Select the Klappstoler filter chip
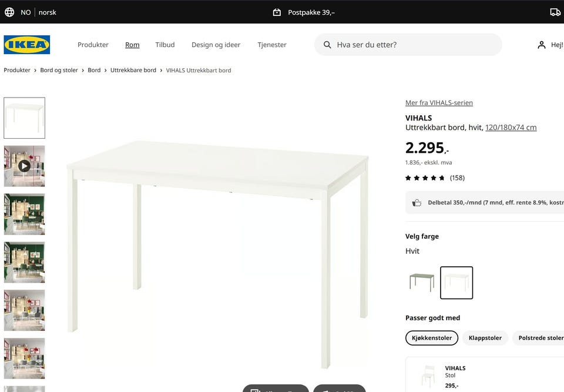 485,338
